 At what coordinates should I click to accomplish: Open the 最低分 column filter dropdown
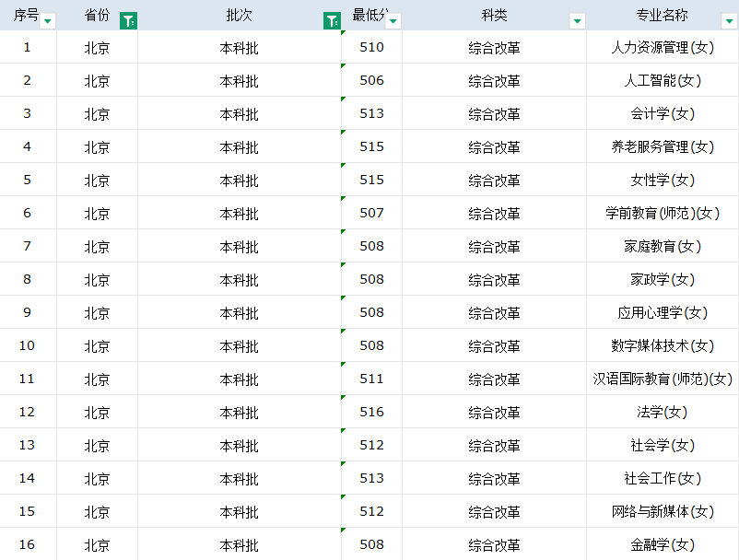393,21
